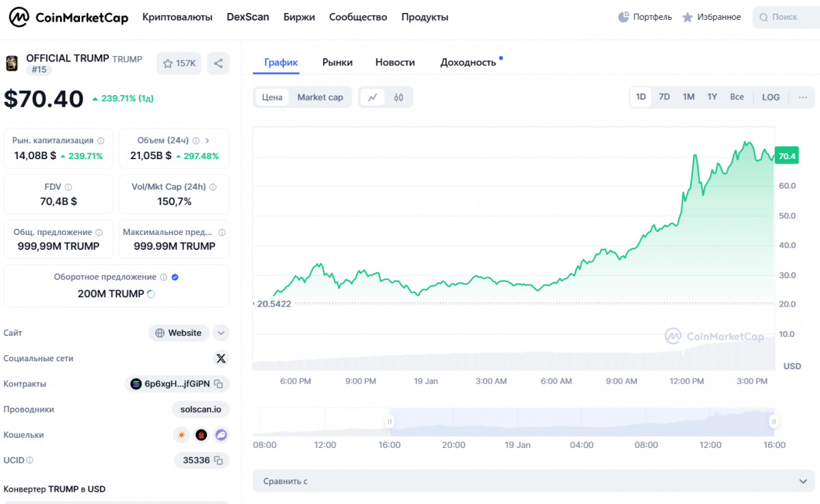Viewport: 820px width, 504px height.
Task: Copy the contract address 6p6xgH...jfGiPN
Action: (x=219, y=384)
